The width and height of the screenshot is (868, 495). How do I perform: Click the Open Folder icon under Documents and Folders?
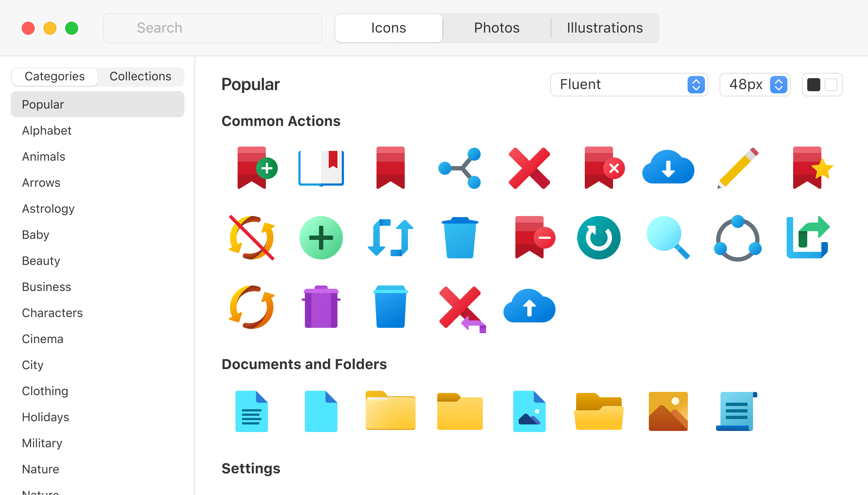coord(599,411)
